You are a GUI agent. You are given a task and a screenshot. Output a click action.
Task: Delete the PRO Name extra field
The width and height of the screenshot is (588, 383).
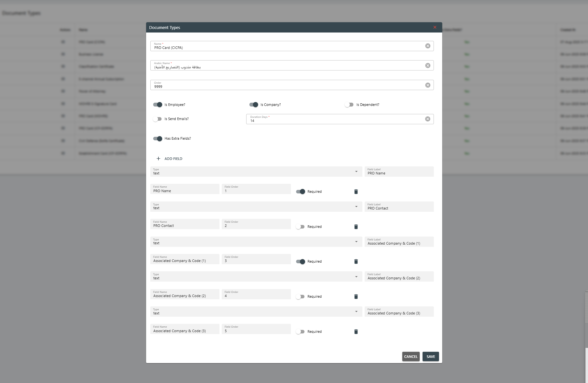pyautogui.click(x=356, y=192)
